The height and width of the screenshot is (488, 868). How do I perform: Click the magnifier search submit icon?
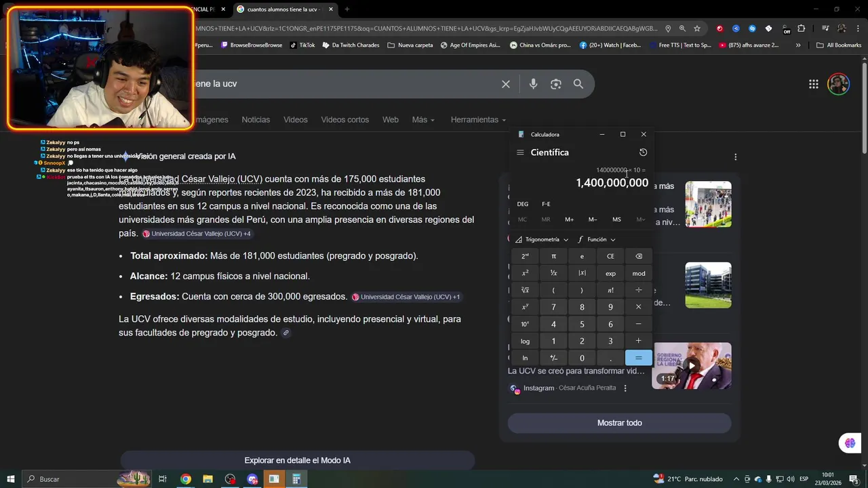point(578,84)
